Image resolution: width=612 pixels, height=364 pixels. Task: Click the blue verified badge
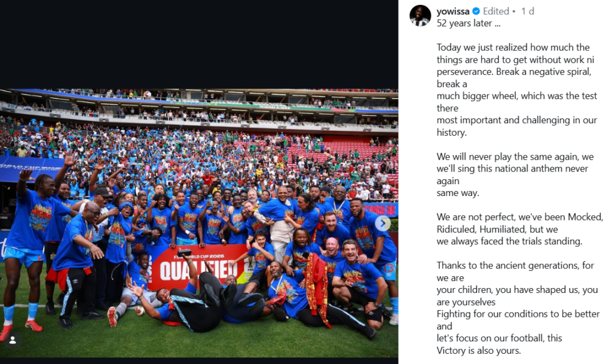[x=476, y=11]
